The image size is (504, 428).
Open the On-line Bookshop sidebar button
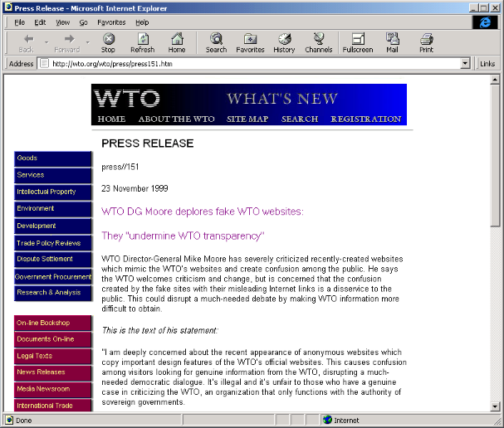pyautogui.click(x=52, y=323)
